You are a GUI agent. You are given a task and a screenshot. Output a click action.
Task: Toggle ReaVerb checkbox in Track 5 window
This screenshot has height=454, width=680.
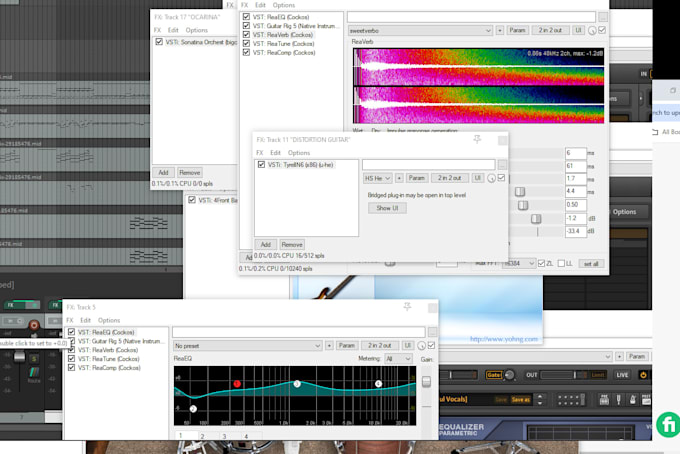click(72, 349)
